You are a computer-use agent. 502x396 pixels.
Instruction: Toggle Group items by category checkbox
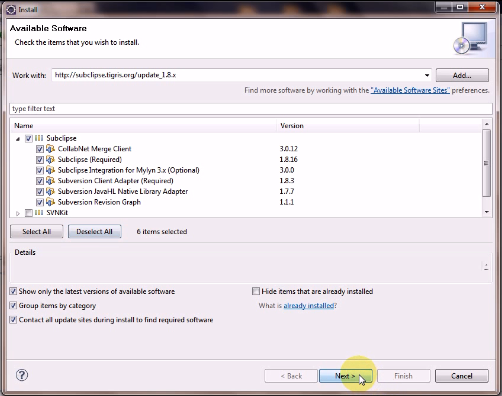click(13, 305)
